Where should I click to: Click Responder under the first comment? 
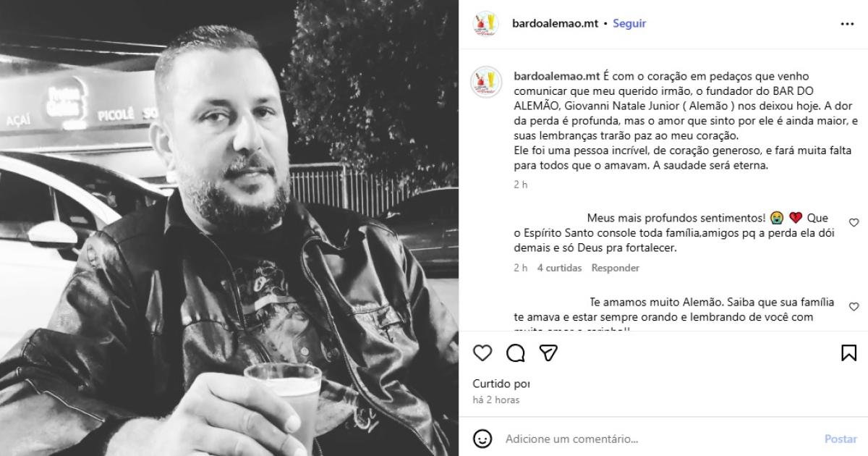click(616, 268)
